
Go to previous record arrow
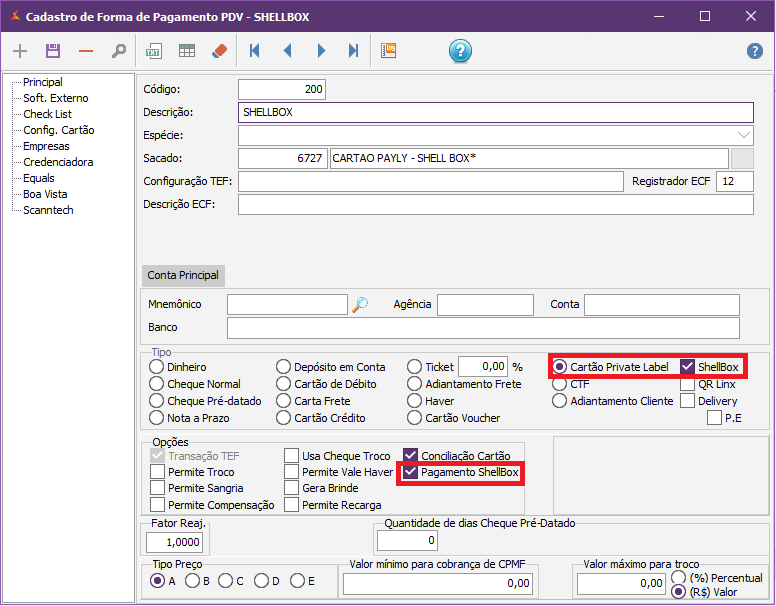[x=288, y=51]
